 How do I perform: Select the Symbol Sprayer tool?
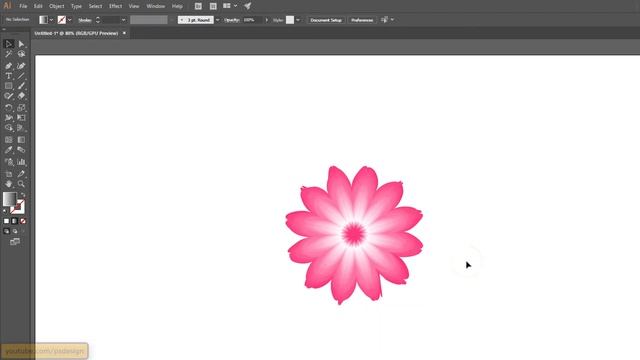[x=9, y=162]
